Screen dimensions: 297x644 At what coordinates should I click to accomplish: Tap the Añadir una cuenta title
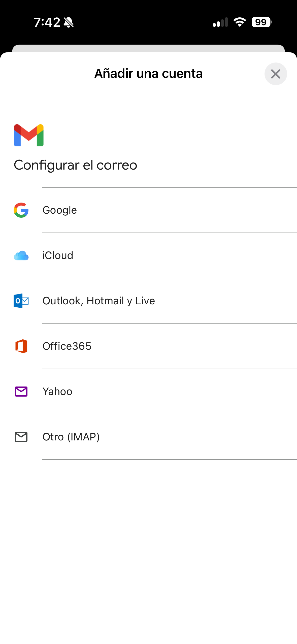click(148, 74)
